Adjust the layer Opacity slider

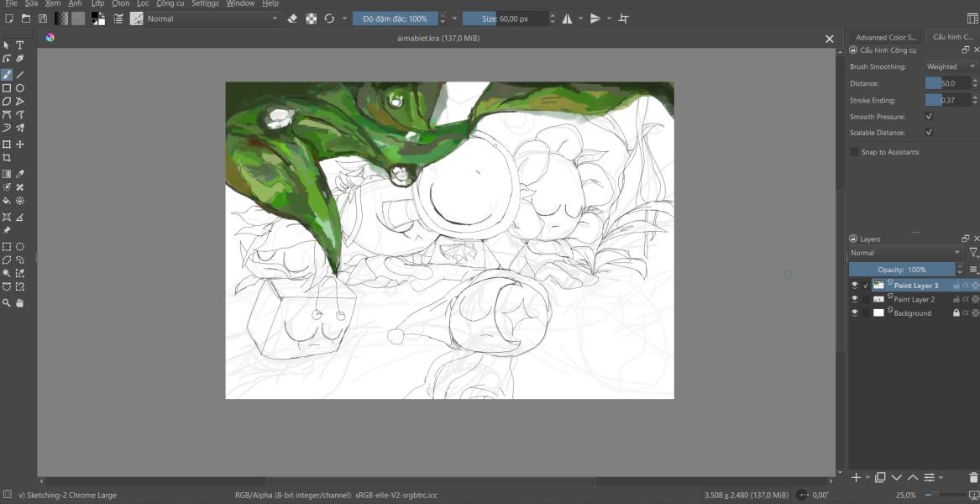902,270
